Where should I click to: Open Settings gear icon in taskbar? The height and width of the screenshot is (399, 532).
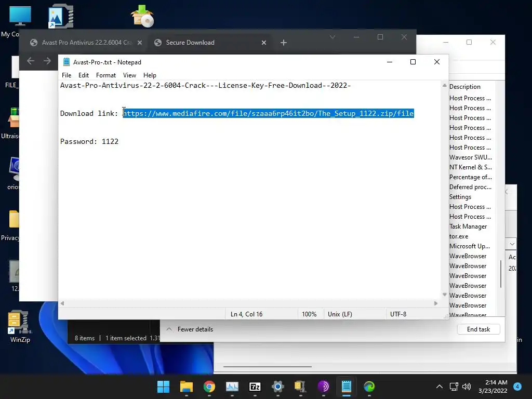pyautogui.click(x=278, y=387)
